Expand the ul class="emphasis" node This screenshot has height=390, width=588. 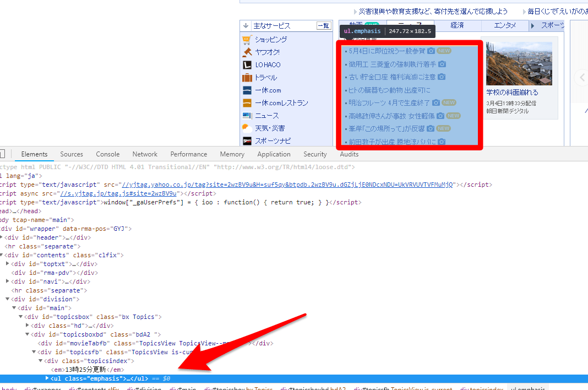coord(47,378)
